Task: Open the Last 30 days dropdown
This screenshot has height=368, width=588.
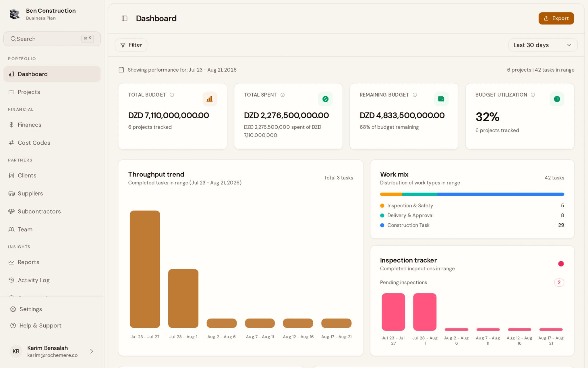Action: click(543, 45)
